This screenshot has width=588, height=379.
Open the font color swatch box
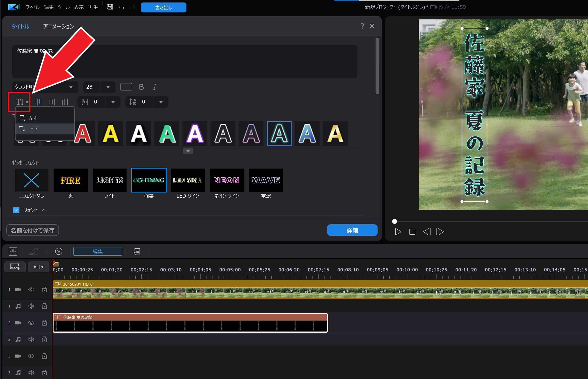point(126,87)
